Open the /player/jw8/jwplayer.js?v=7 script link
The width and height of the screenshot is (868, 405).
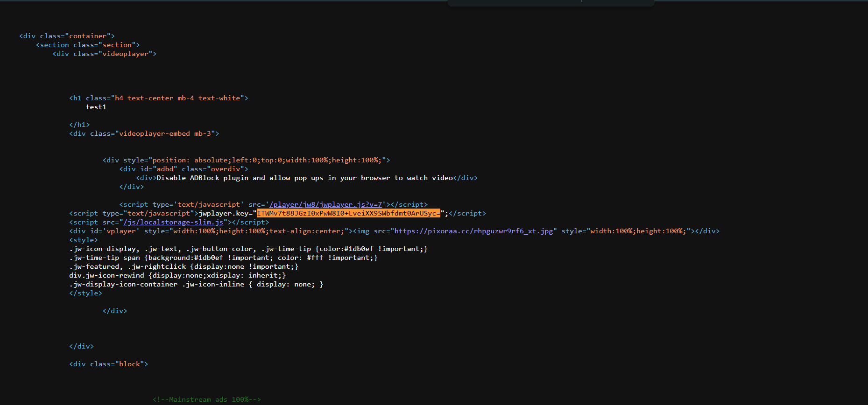pos(326,204)
